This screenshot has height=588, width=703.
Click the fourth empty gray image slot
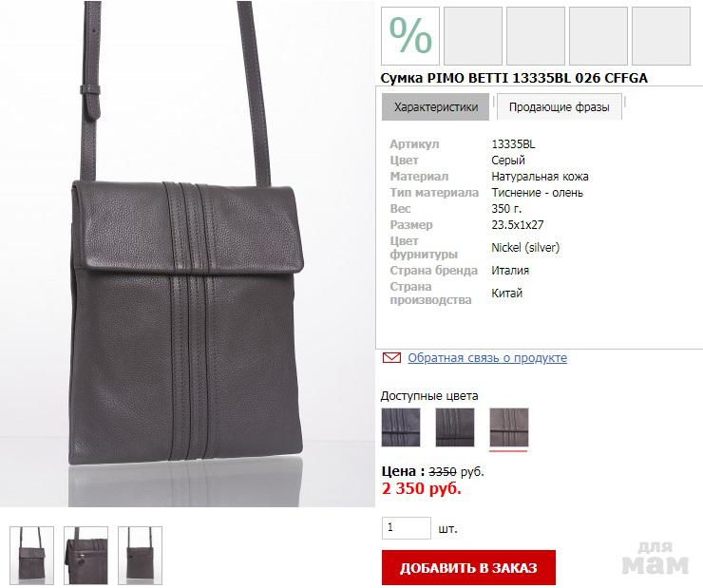598,36
